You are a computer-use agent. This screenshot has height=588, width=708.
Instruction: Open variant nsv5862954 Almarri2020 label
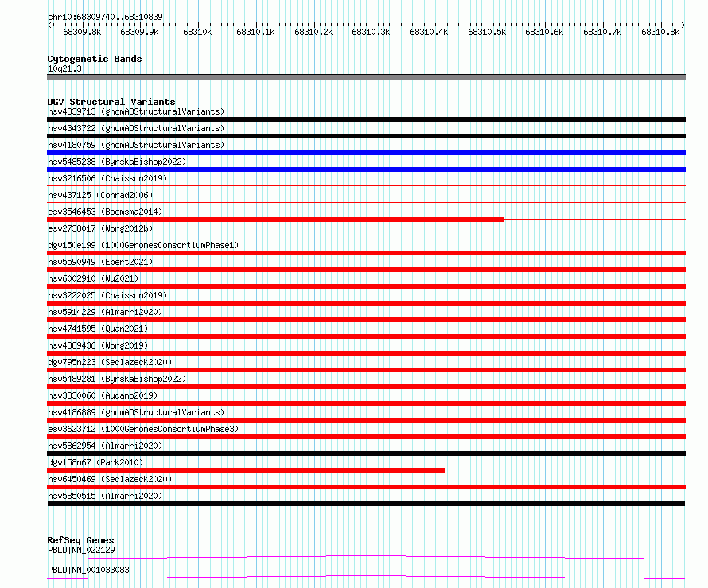105,446
